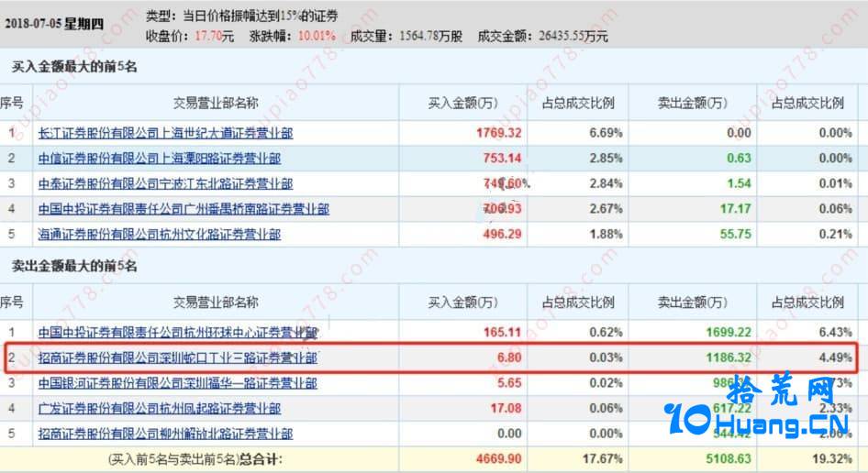Select ratio value 0.01%
Image resolution: width=868 pixels, height=473 pixels.
835,183
